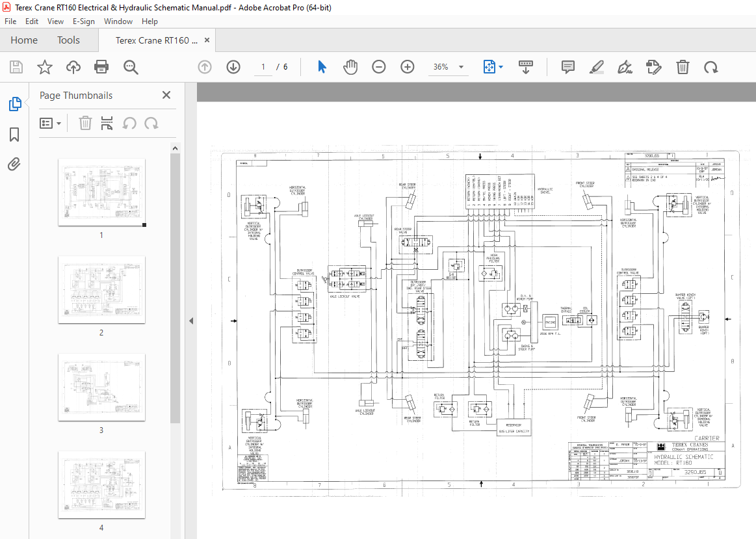Viewport: 756px width, 539px height.
Task: Rotate page clockwise in main toolbar
Action: pos(710,67)
